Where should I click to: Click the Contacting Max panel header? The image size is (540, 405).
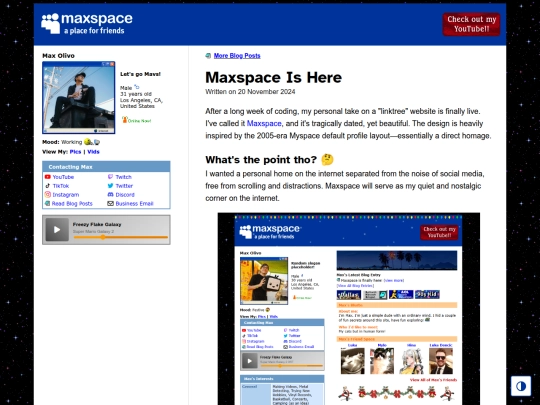click(106, 167)
